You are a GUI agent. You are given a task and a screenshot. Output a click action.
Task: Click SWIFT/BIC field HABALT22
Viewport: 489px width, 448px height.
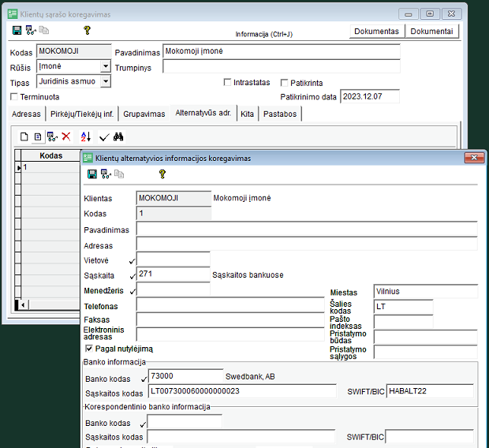pos(430,391)
